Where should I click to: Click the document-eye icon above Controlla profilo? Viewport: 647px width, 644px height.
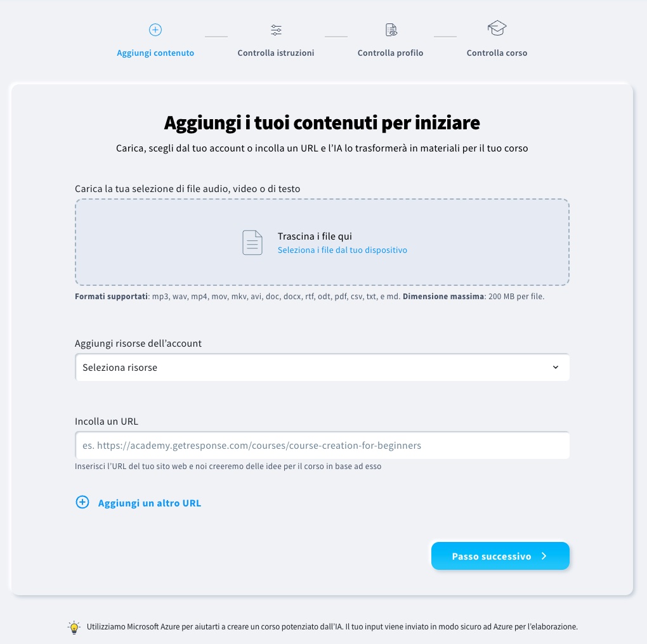(x=391, y=30)
